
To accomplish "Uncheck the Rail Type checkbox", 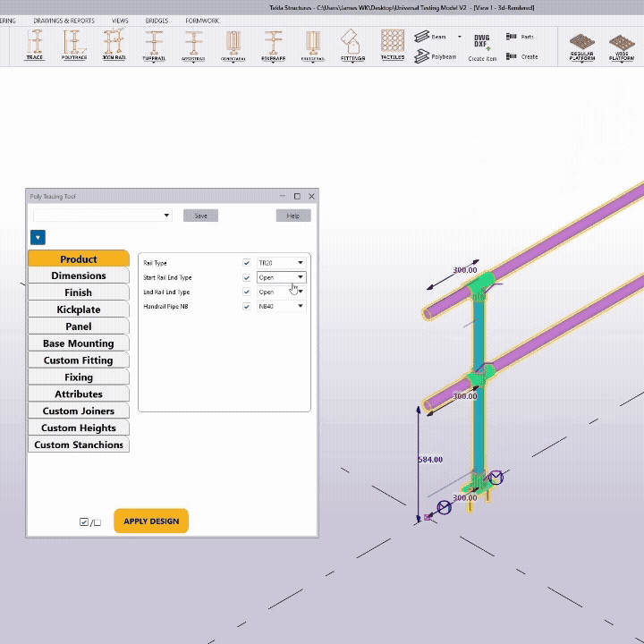I will pos(247,263).
